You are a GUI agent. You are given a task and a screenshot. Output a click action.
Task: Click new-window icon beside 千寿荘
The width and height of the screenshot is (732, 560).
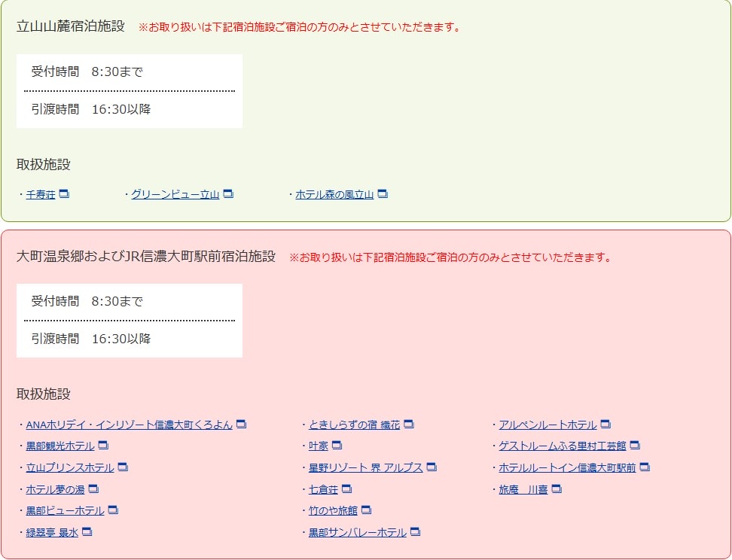65,193
